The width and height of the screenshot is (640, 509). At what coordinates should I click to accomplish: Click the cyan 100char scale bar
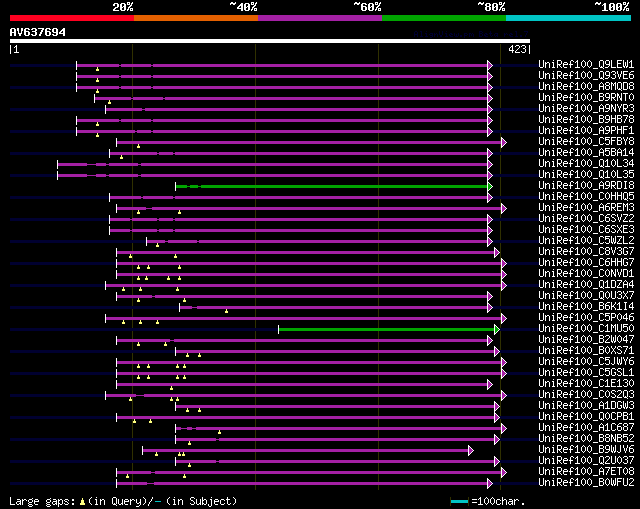click(459, 501)
